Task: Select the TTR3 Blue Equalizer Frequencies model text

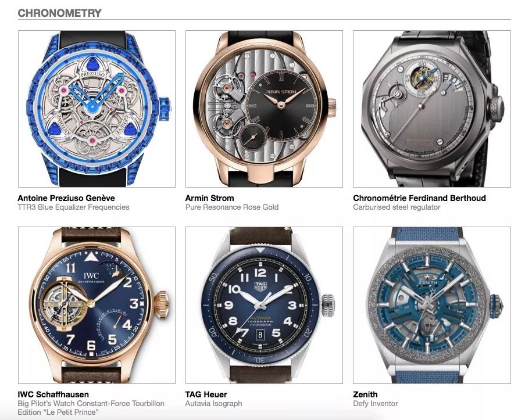Action: [x=73, y=207]
